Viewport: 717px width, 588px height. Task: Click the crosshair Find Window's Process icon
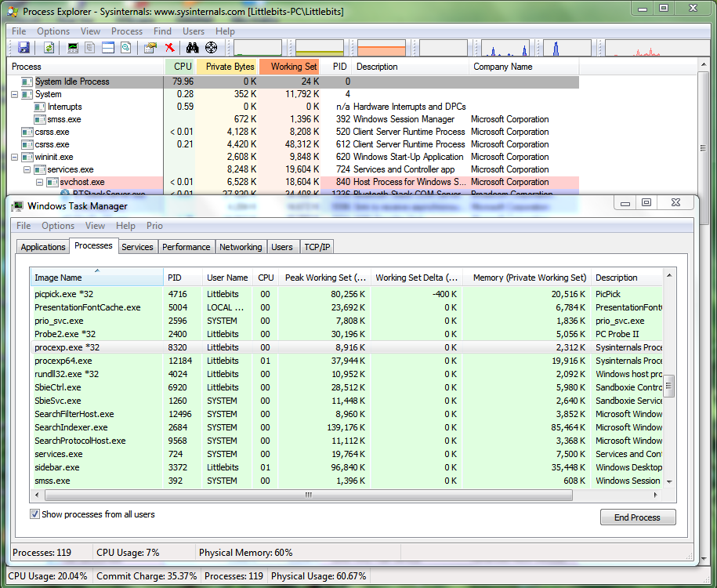[211, 48]
